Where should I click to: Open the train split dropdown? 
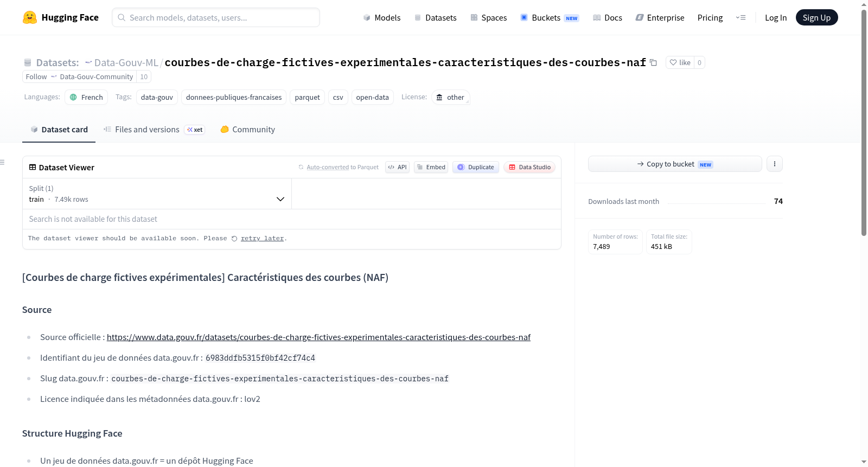coord(157,194)
